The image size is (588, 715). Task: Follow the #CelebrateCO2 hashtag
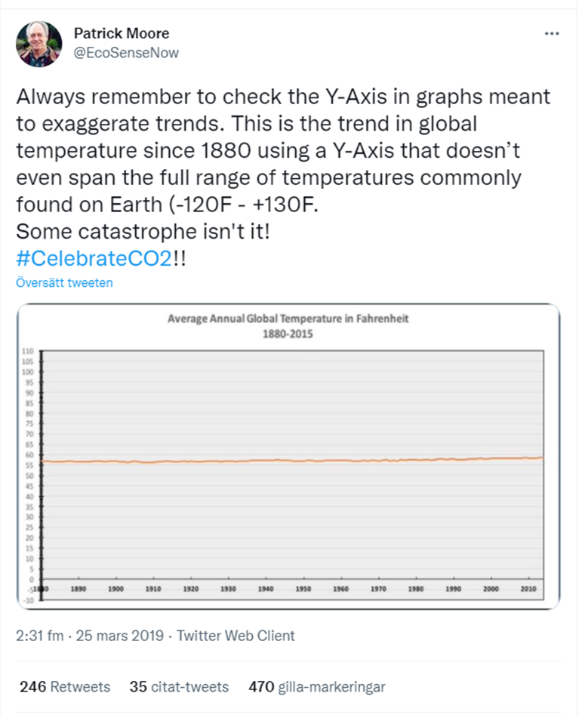click(x=93, y=257)
